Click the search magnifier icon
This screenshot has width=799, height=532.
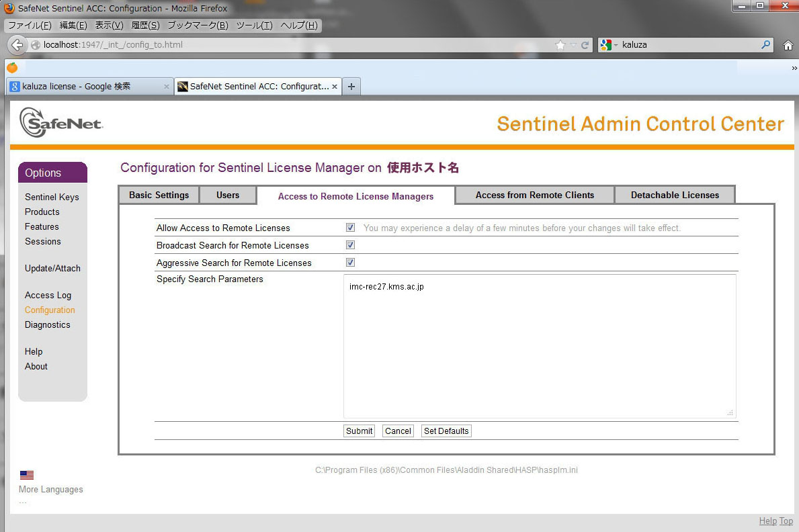tap(765, 45)
